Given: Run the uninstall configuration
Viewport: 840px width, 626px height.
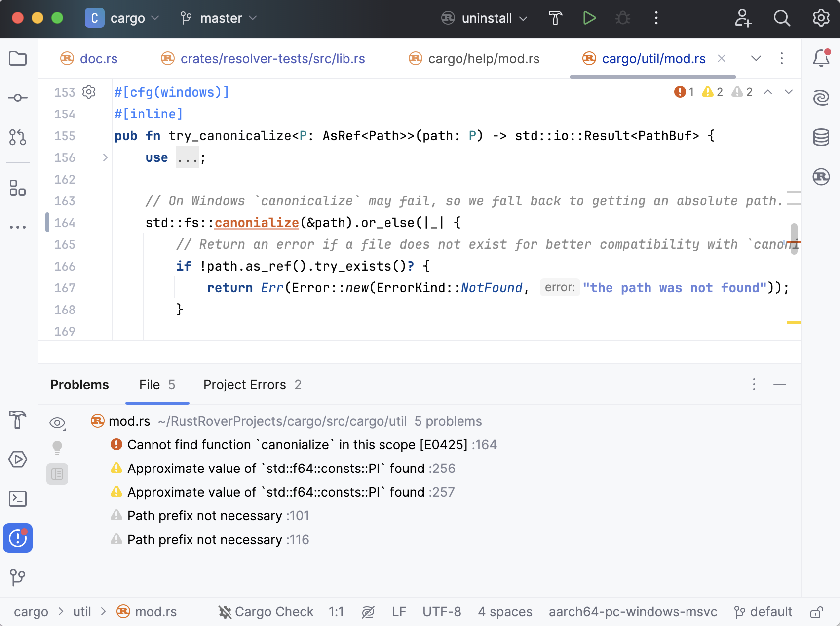Looking at the screenshot, I should pyautogui.click(x=589, y=18).
